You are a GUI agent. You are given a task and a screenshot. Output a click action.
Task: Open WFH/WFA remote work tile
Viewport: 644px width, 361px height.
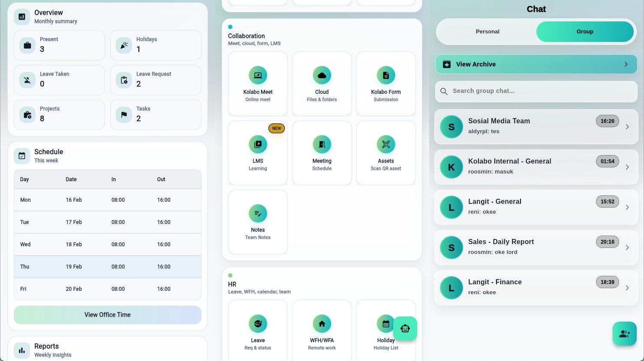(x=322, y=331)
